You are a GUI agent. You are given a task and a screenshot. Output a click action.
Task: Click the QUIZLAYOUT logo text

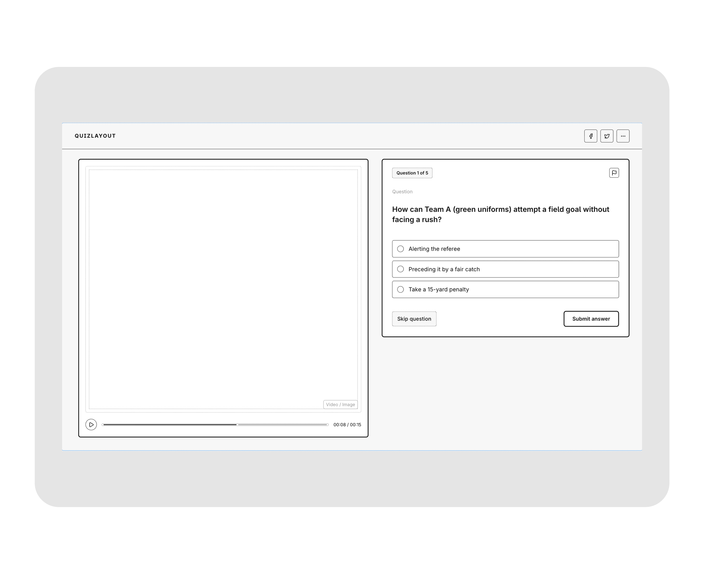pyautogui.click(x=95, y=136)
